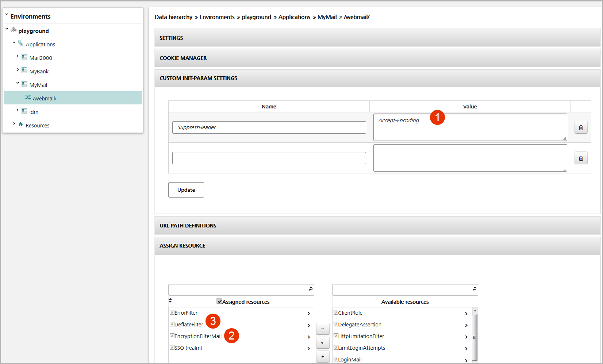Expand the Resources tree node
Viewport: 603px width, 364px height.
point(14,123)
